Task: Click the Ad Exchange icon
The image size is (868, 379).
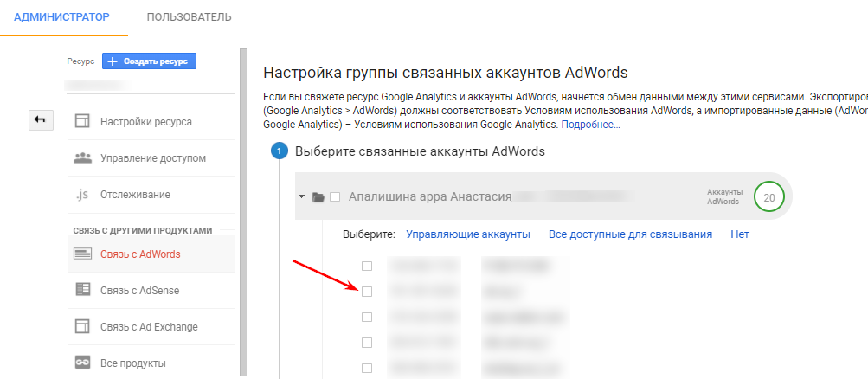Action: point(82,326)
